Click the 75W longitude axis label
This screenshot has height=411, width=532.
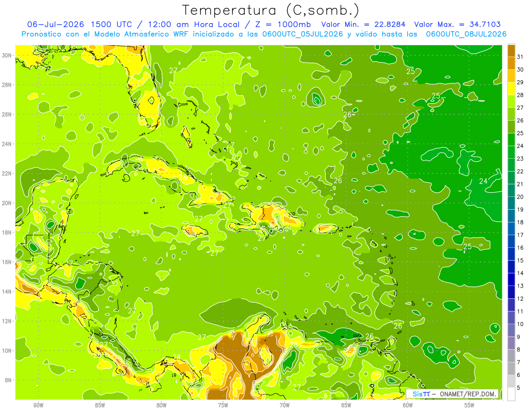tap(223, 406)
